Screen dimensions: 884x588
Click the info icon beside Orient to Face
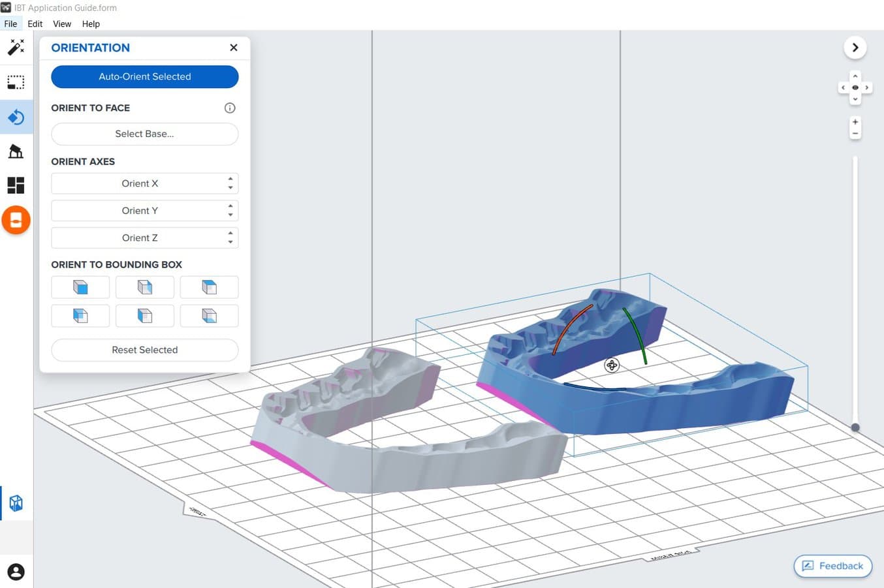coord(230,108)
